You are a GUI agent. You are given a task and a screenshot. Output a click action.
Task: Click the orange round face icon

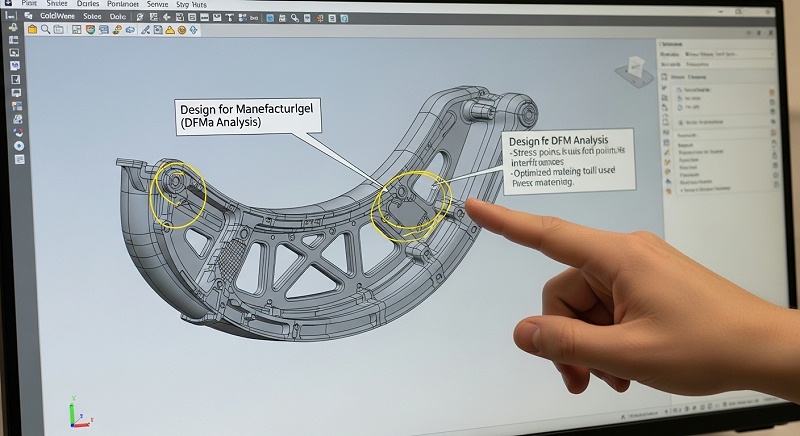pyautogui.click(x=182, y=30)
